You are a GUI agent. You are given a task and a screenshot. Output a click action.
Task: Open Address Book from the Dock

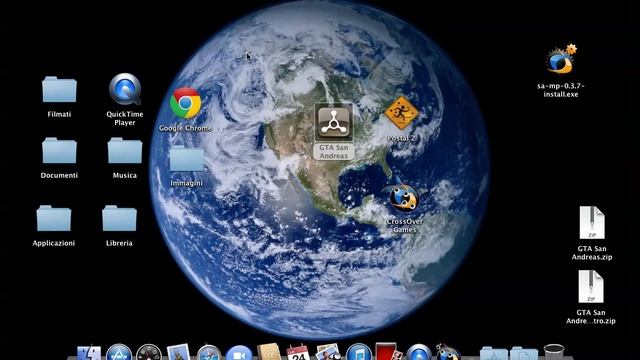[269, 352]
